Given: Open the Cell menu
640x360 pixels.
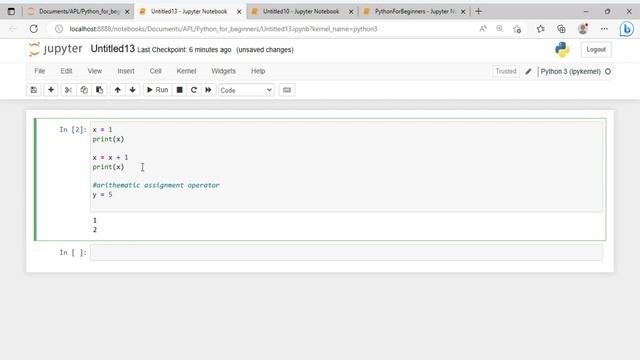Looking at the screenshot, I should coord(156,71).
